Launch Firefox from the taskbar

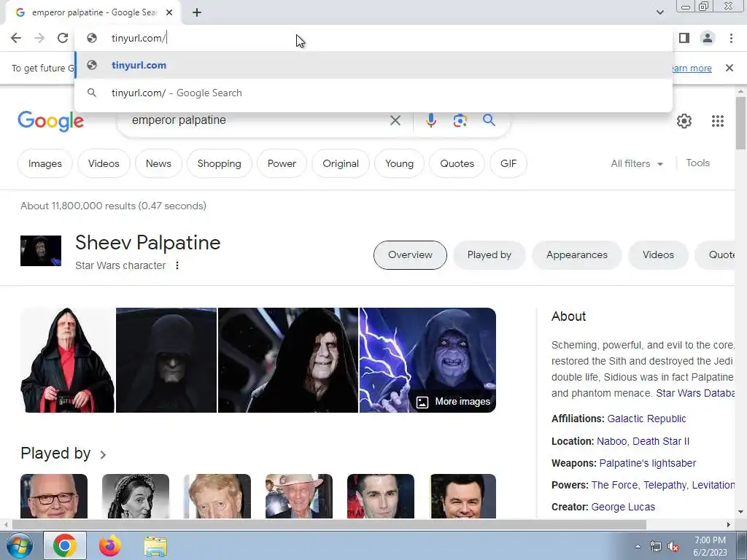coord(109,545)
